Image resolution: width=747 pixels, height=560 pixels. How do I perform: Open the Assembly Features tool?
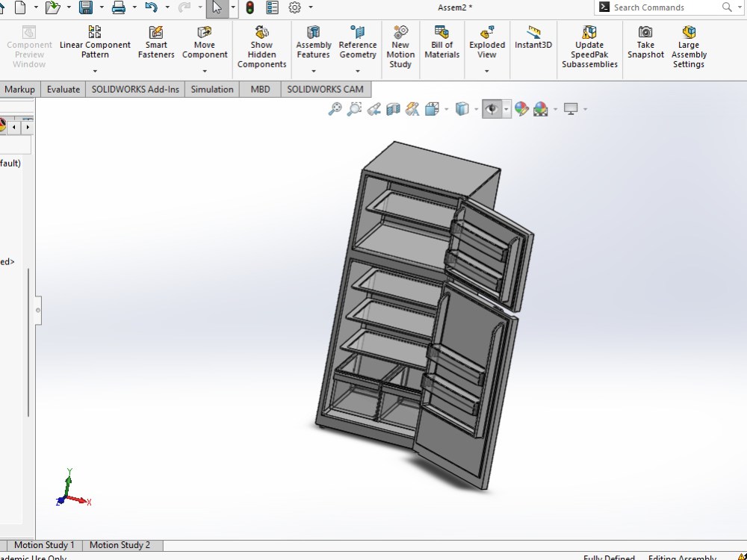click(314, 43)
